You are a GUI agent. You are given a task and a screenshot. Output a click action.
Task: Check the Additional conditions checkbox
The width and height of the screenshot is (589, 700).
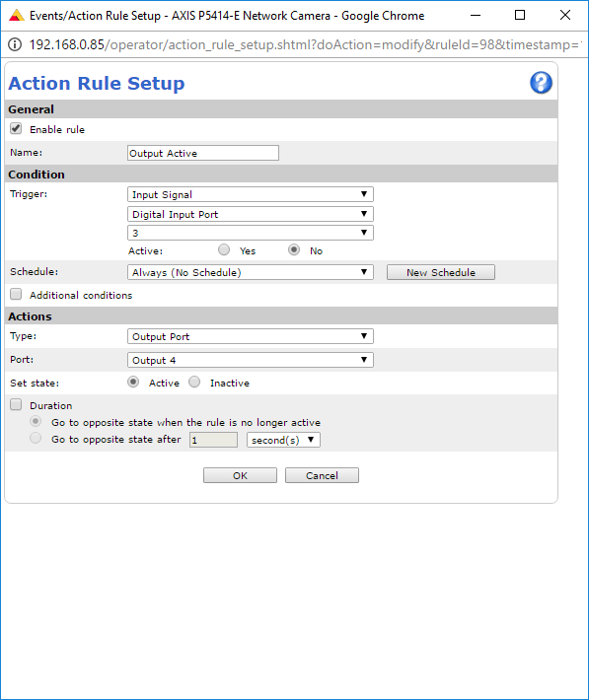pyautogui.click(x=16, y=294)
